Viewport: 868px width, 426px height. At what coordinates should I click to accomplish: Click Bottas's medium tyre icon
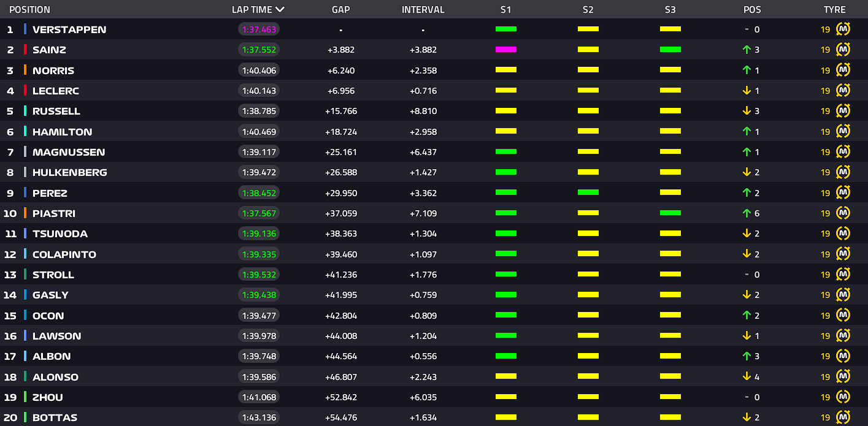coord(843,417)
